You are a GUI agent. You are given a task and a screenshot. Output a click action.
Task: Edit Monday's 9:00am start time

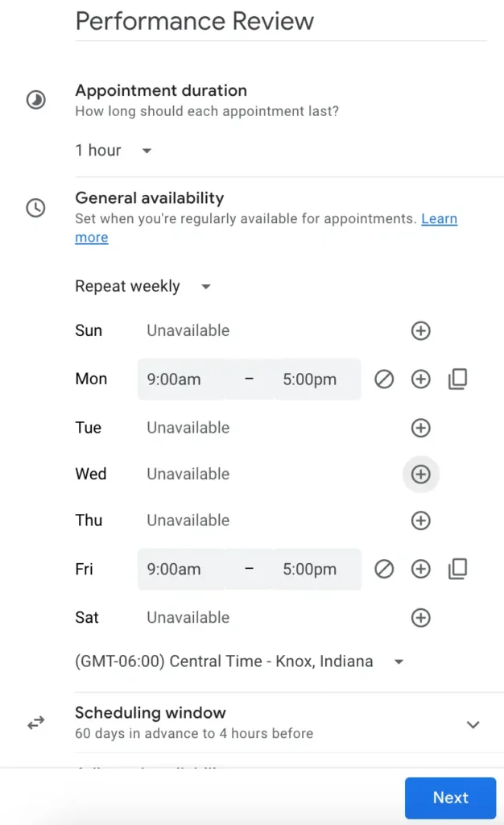180,379
